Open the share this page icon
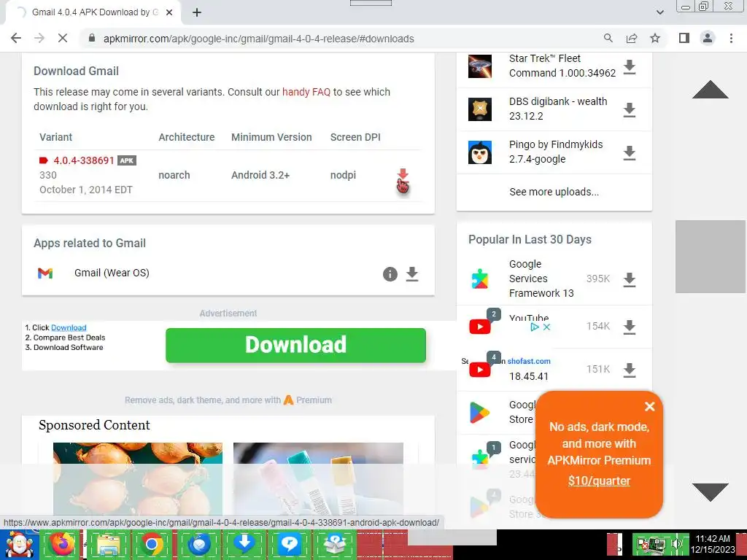This screenshot has height=560, width=747. [632, 38]
